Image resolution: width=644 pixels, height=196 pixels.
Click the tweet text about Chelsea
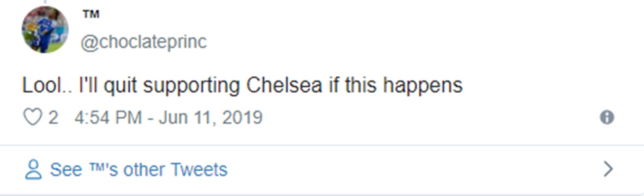click(242, 86)
